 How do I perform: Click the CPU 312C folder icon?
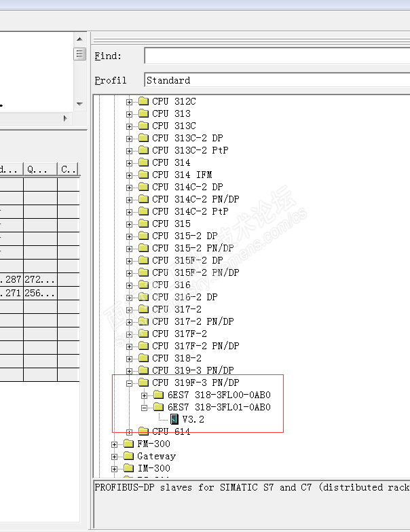(144, 101)
